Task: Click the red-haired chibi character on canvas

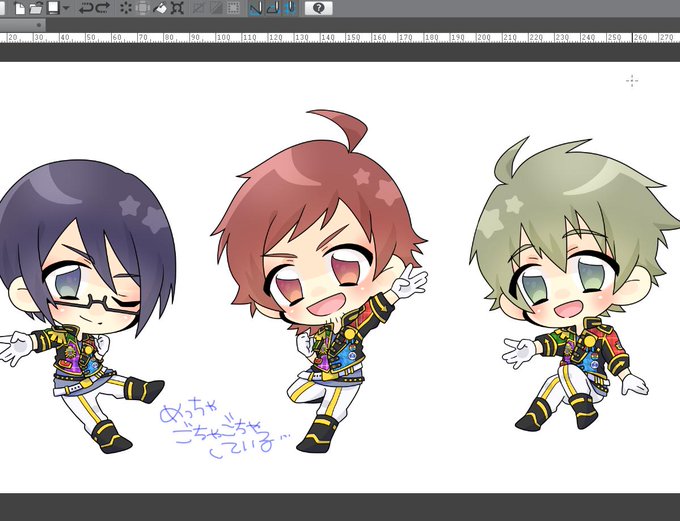Action: [320, 281]
